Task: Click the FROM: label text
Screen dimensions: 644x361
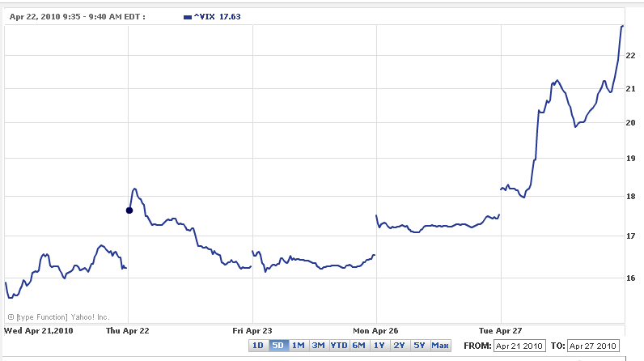Action: 477,346
